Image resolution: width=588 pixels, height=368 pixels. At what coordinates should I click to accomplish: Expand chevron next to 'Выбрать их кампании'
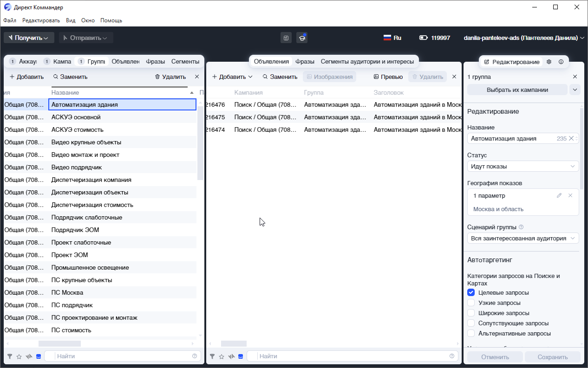pos(575,90)
